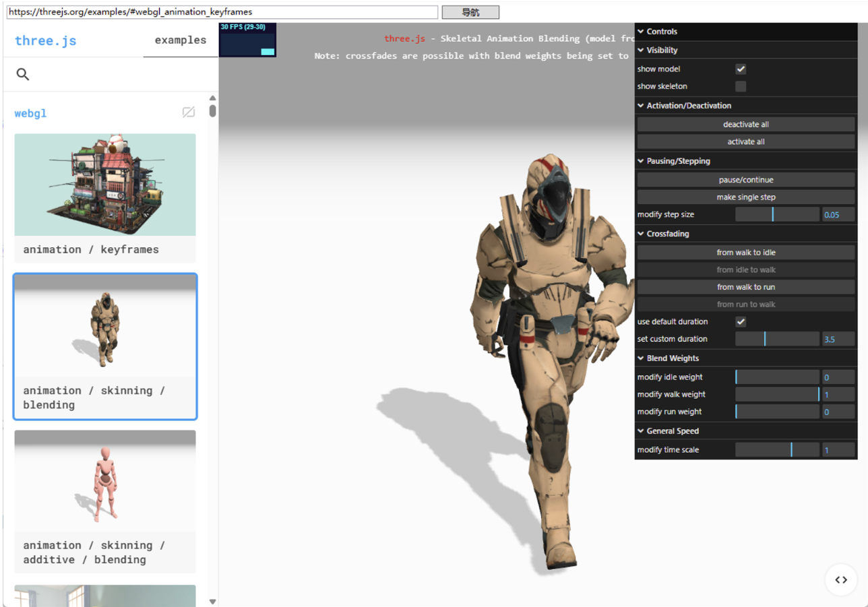Focus the URL address field
The image size is (868, 607).
point(222,12)
